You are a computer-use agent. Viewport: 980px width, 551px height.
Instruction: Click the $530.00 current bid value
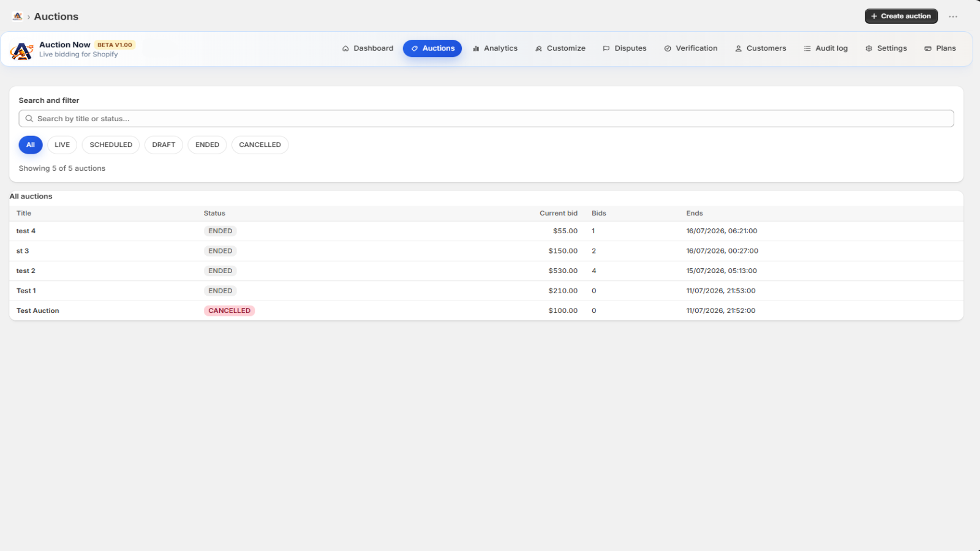point(563,271)
